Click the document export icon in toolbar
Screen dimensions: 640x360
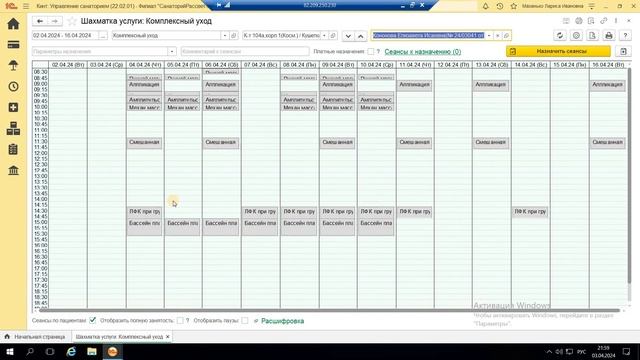(x=593, y=36)
